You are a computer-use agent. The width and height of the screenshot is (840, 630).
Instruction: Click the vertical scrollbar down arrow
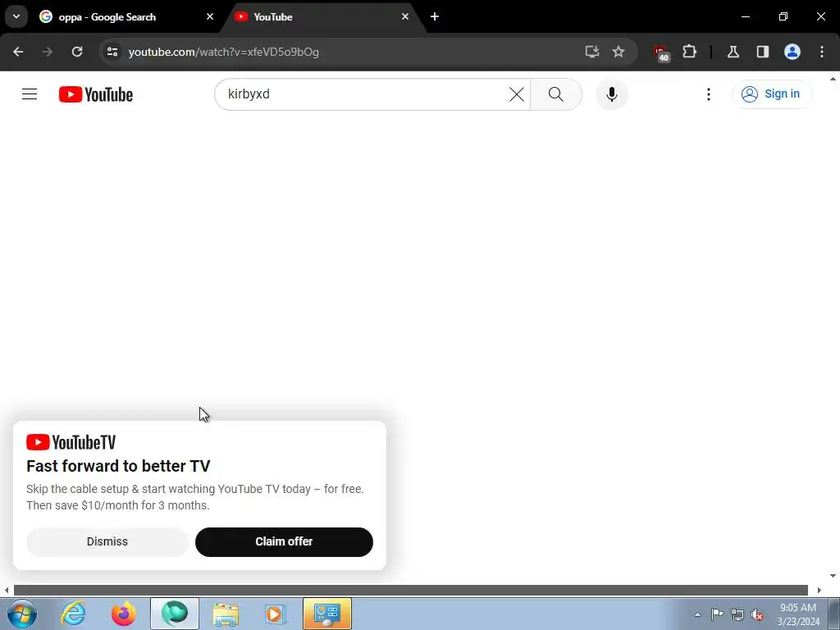click(833, 576)
